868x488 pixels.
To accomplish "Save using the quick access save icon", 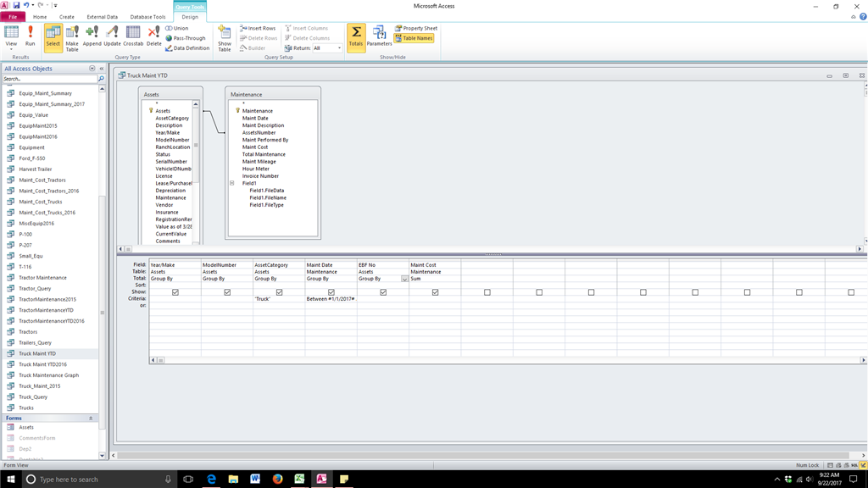I will (x=16, y=6).
